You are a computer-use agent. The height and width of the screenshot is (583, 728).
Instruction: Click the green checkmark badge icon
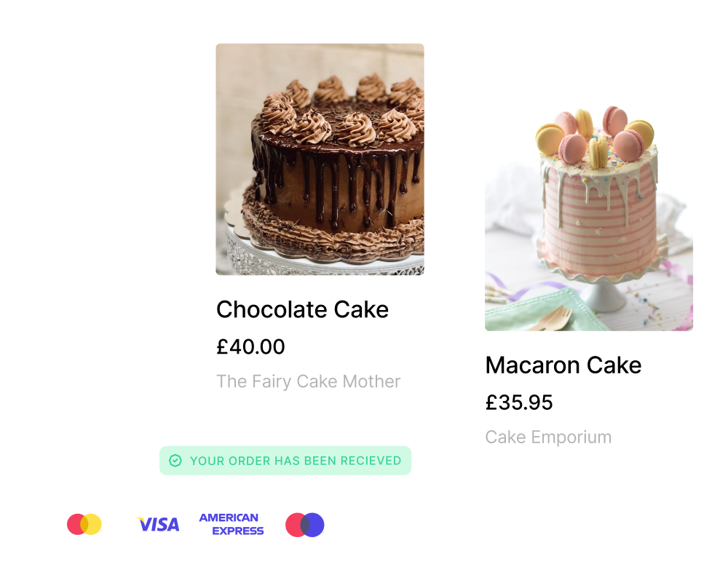coord(175,461)
